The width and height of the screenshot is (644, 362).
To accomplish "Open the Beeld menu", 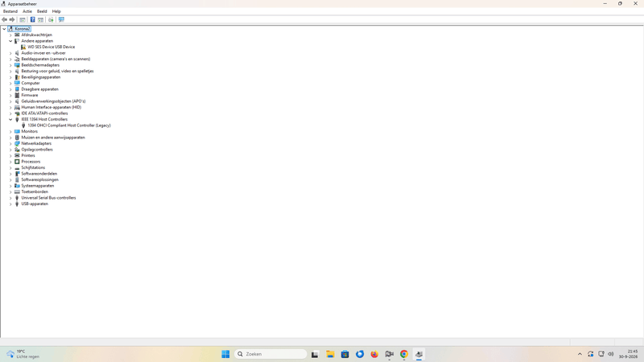I will tap(42, 11).
